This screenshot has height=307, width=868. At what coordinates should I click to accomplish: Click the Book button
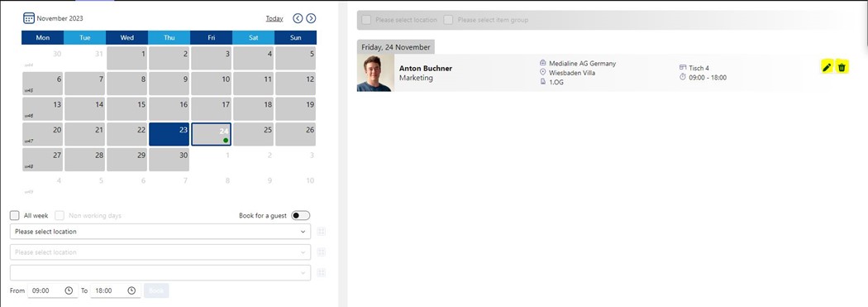[157, 290]
